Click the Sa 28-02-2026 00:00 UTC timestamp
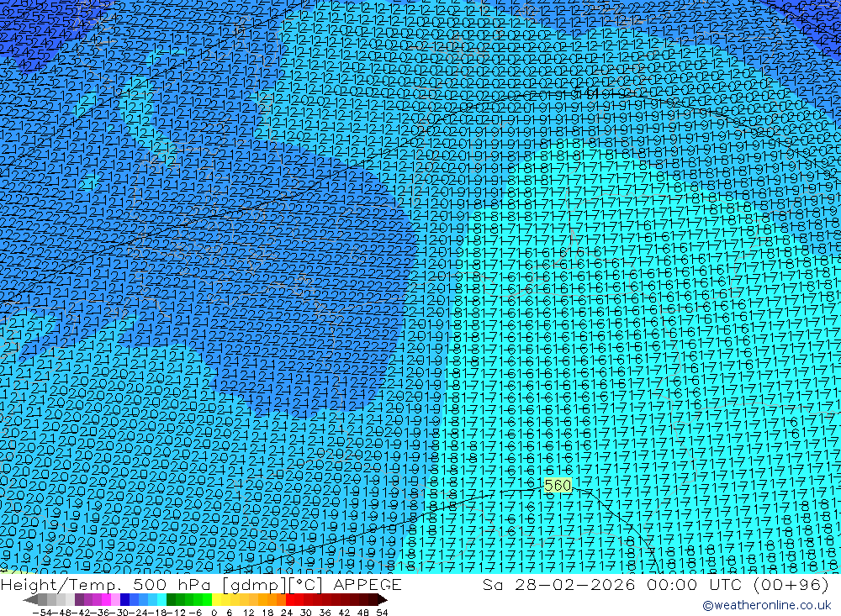This screenshot has width=841, height=616. 655,584
